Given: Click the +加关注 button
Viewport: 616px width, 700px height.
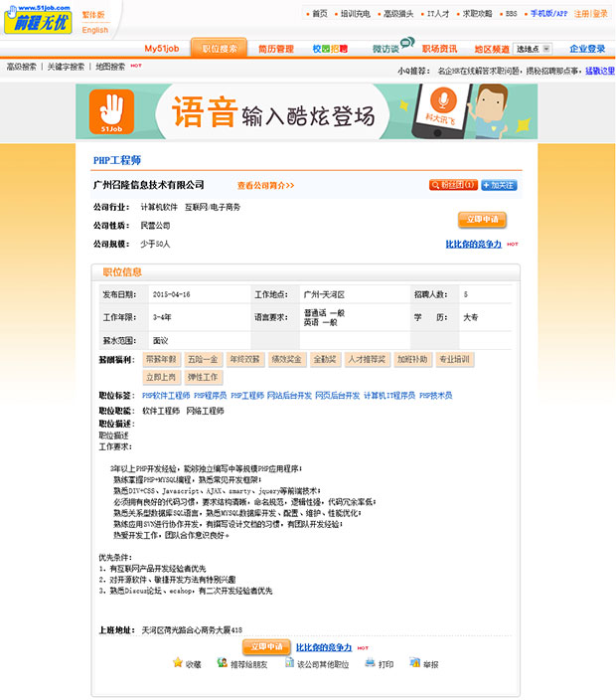Looking at the screenshot, I should (499, 185).
